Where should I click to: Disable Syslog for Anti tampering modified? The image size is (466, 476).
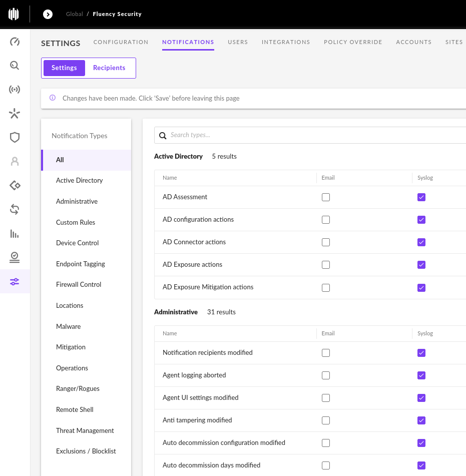tap(421, 420)
